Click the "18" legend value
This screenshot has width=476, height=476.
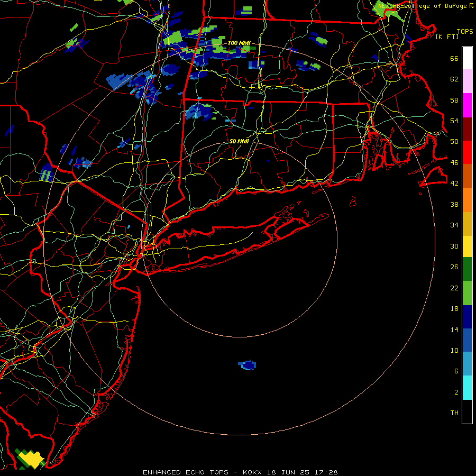(x=454, y=309)
